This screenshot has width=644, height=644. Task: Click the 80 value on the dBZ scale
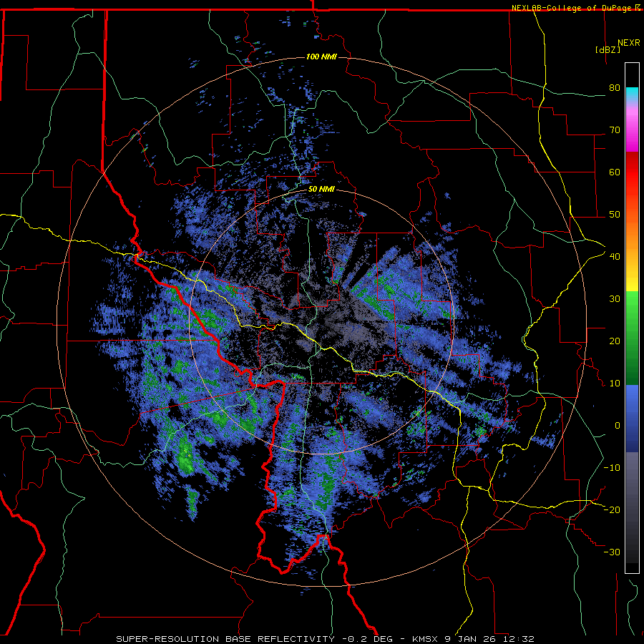(615, 88)
